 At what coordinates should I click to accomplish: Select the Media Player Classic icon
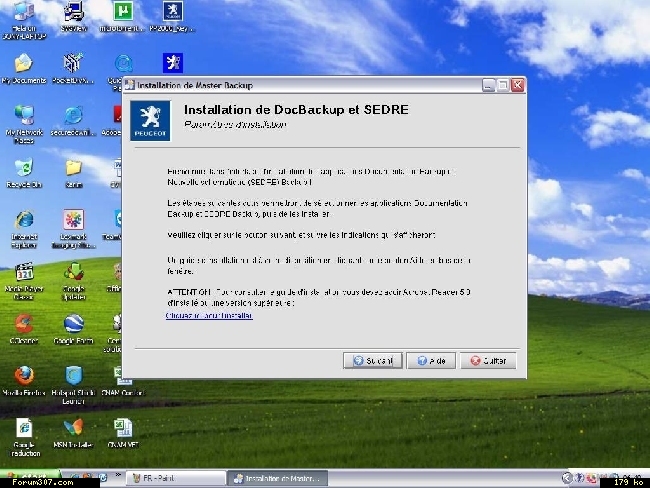[x=24, y=272]
